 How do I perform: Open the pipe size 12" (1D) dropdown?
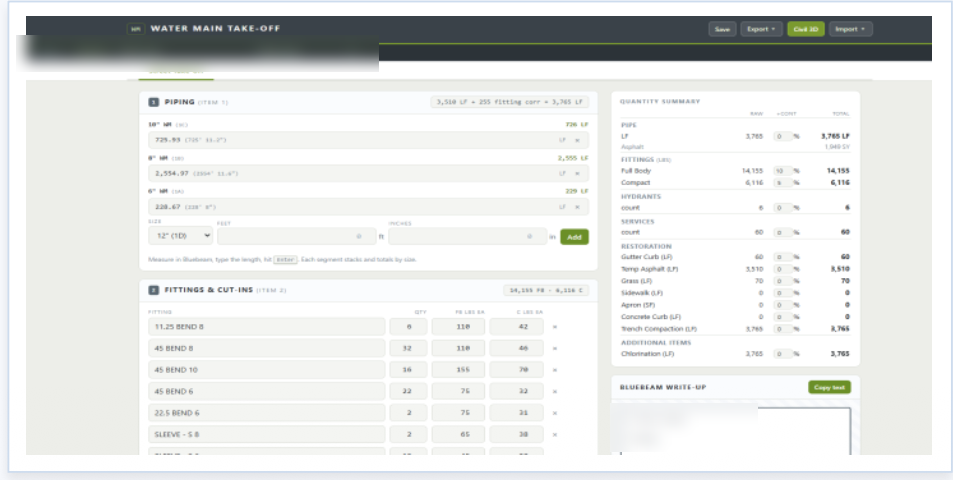pyautogui.click(x=181, y=236)
